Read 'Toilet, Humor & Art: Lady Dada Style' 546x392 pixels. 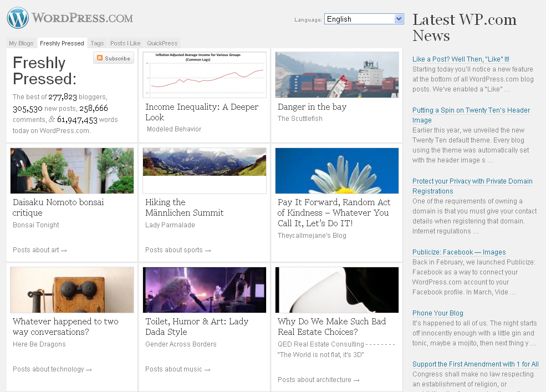197,327
